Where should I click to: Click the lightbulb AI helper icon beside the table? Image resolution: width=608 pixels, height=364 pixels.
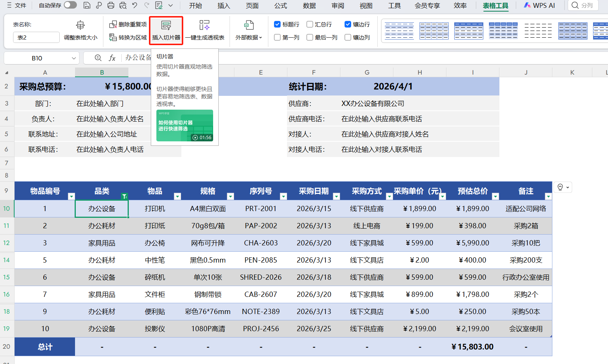[560, 187]
